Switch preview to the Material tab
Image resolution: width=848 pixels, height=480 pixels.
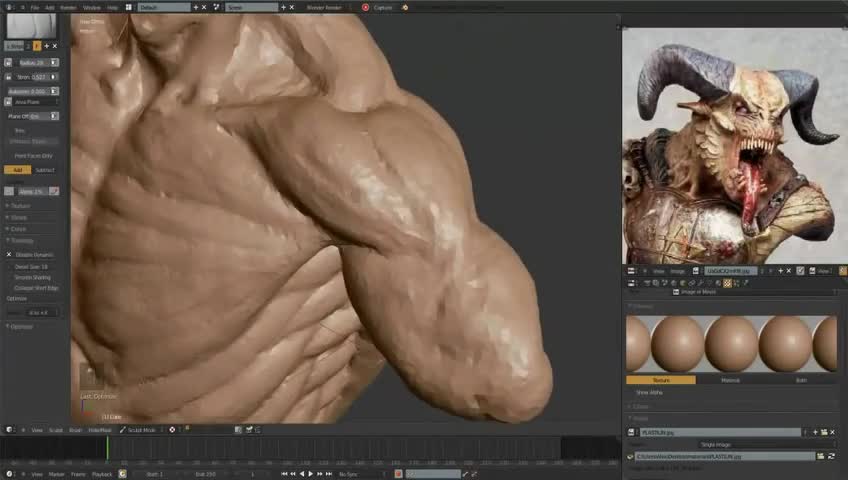pos(731,380)
